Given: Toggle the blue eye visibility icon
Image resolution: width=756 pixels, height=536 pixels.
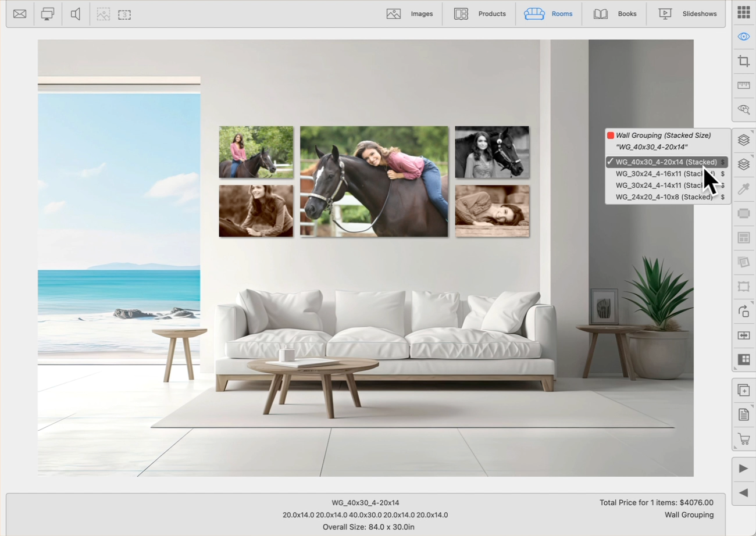Looking at the screenshot, I should [x=743, y=37].
